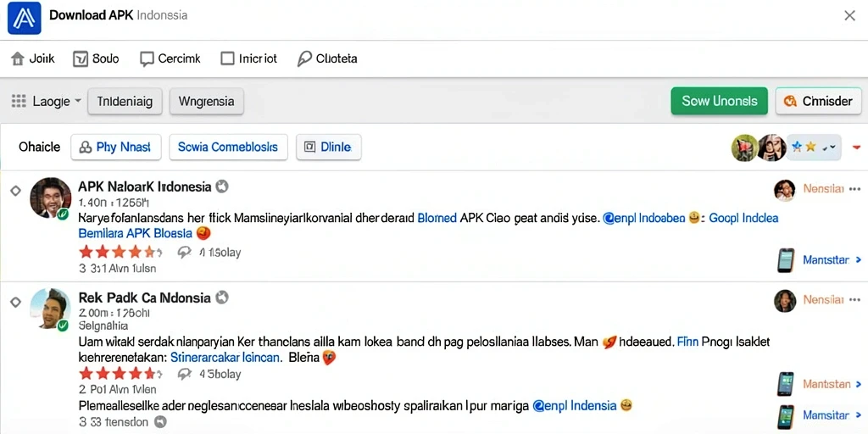Click the Phy Nnast button
This screenshot has height=434, width=868.
click(x=115, y=147)
